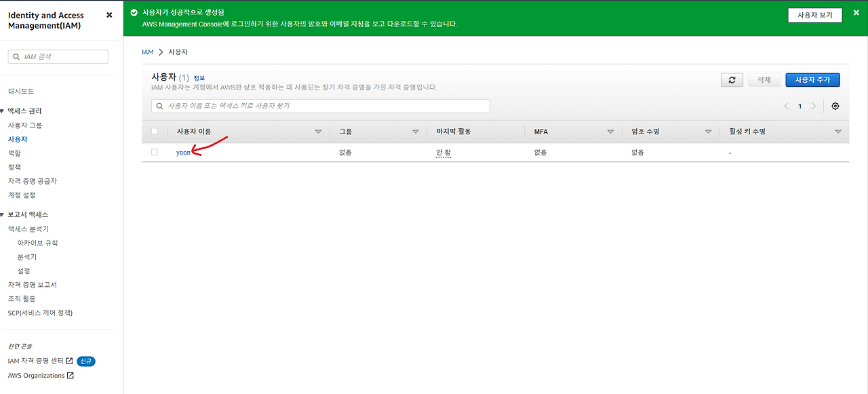Open 계정 설정 in the sidebar
Screen dimensions: 868x394
tap(22, 195)
